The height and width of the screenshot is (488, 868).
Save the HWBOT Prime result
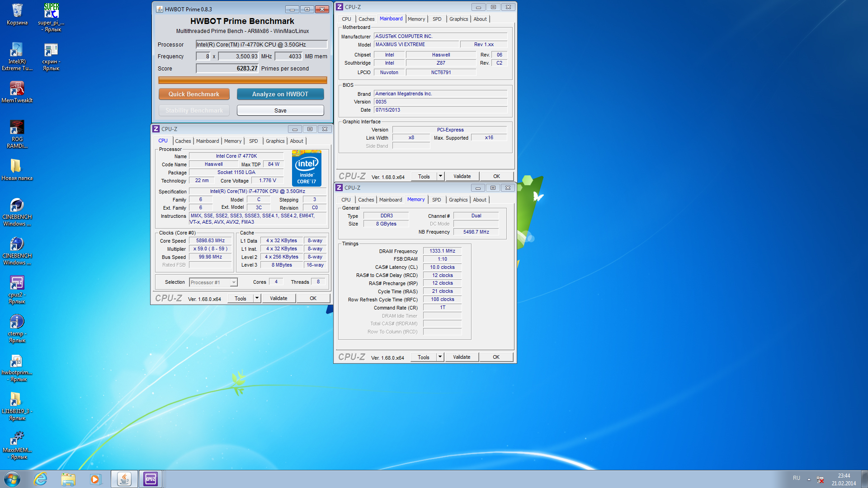click(x=280, y=110)
